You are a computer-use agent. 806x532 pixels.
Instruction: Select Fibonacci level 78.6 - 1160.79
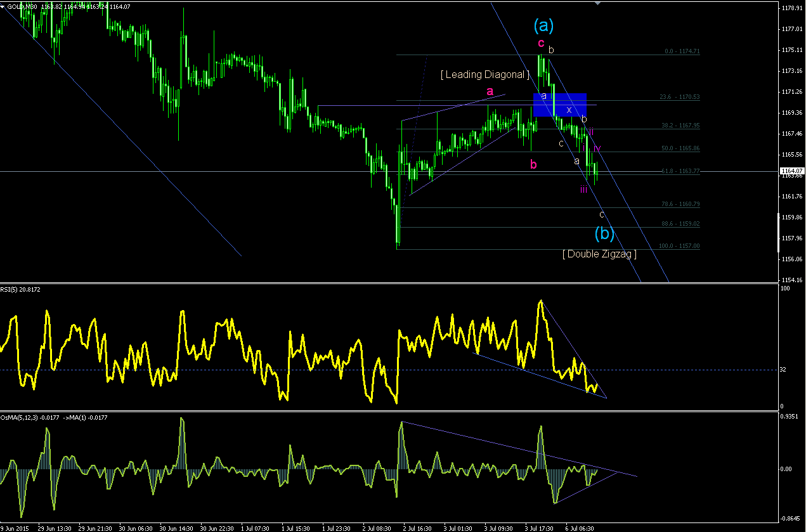680,204
